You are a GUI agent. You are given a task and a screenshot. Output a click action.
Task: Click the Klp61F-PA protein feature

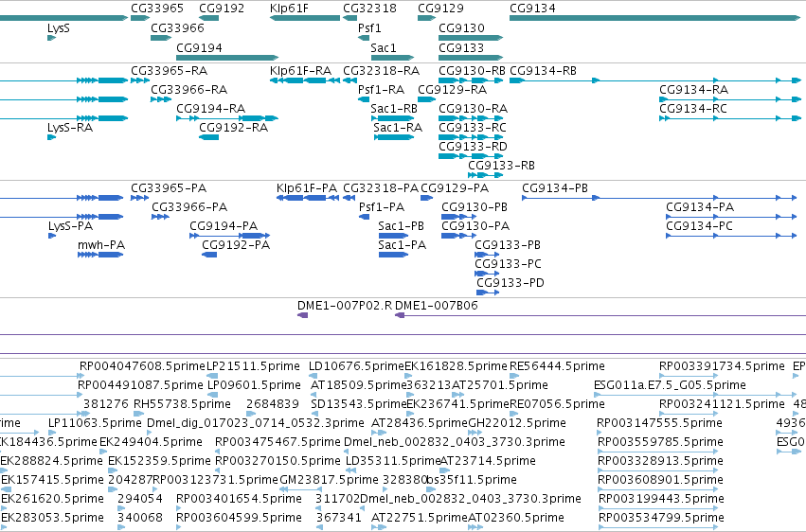coord(308,198)
